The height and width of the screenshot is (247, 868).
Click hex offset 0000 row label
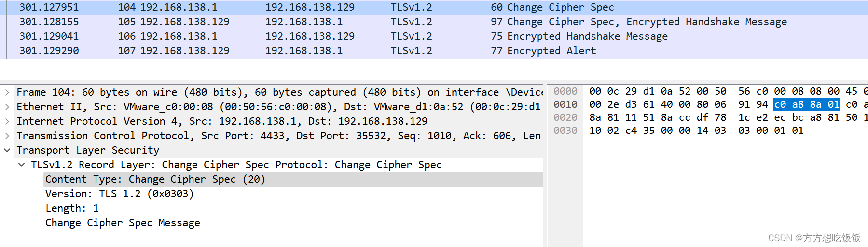(x=565, y=91)
